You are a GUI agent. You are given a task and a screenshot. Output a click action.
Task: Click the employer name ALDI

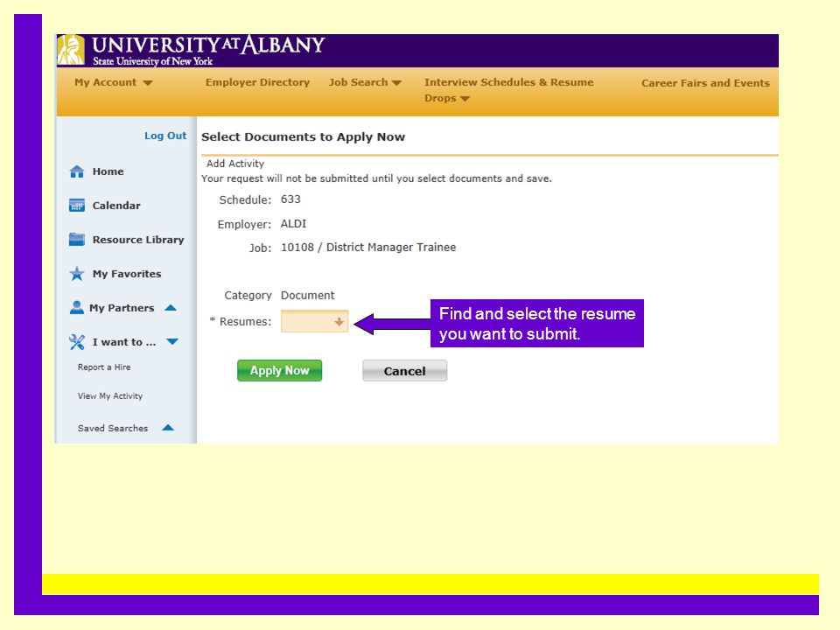pos(294,223)
